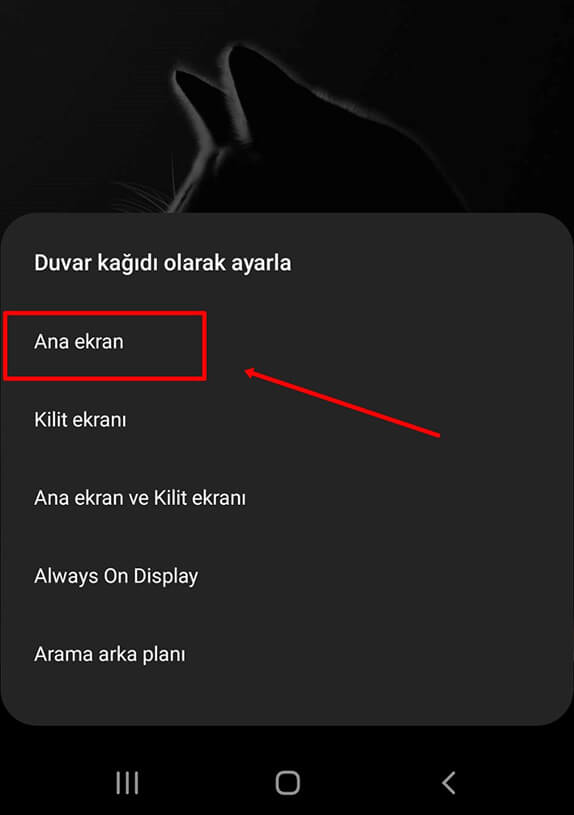Use the image as call background

pyautogui.click(x=110, y=654)
